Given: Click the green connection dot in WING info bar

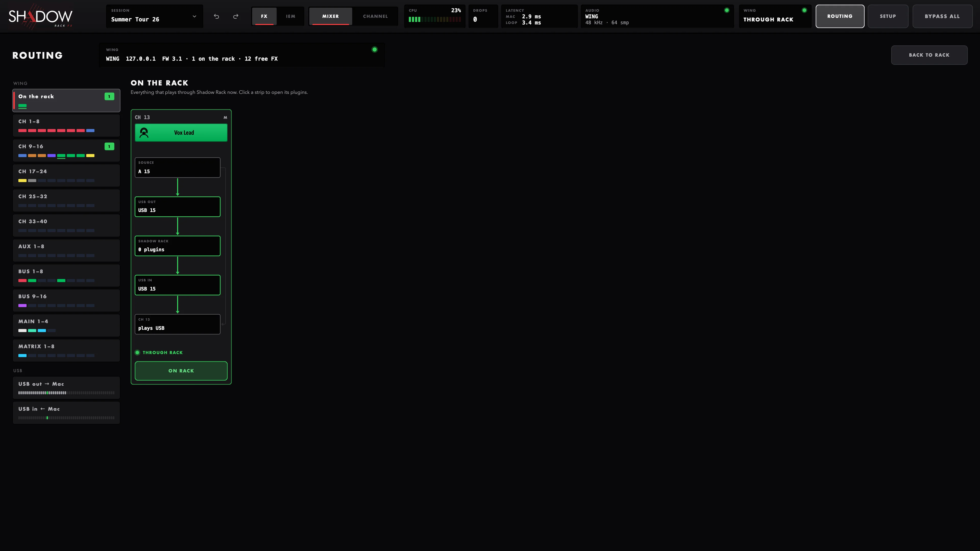Looking at the screenshot, I should [x=375, y=49].
